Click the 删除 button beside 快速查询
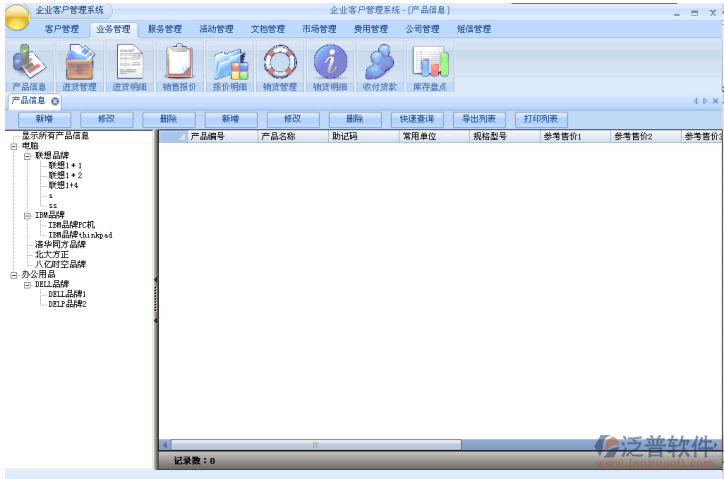Viewport: 724px width, 479px height. coord(355,120)
